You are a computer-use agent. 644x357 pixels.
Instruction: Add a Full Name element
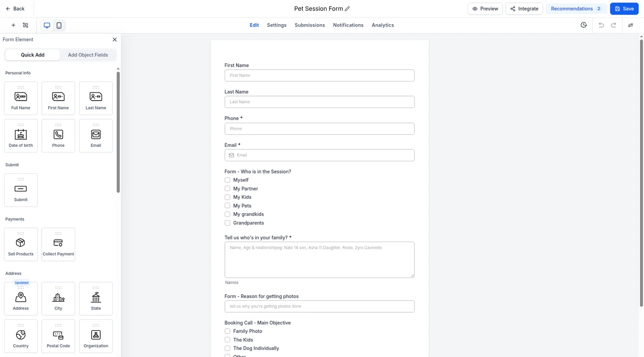tap(21, 98)
